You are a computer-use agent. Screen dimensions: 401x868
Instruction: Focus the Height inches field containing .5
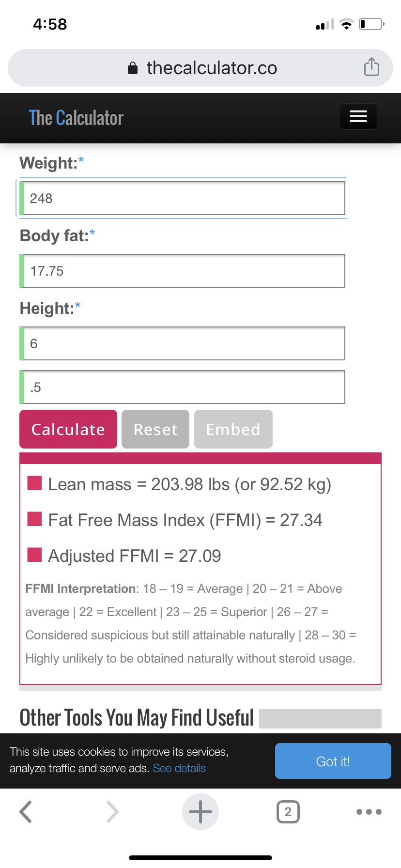pos(184,387)
